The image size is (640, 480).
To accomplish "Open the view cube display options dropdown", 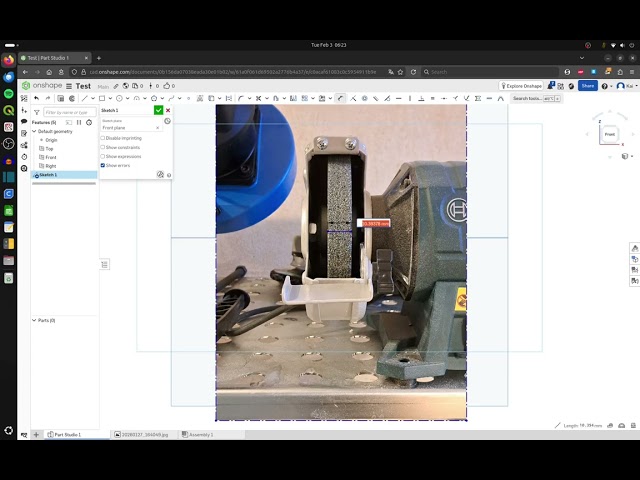I will pyautogui.click(x=627, y=156).
